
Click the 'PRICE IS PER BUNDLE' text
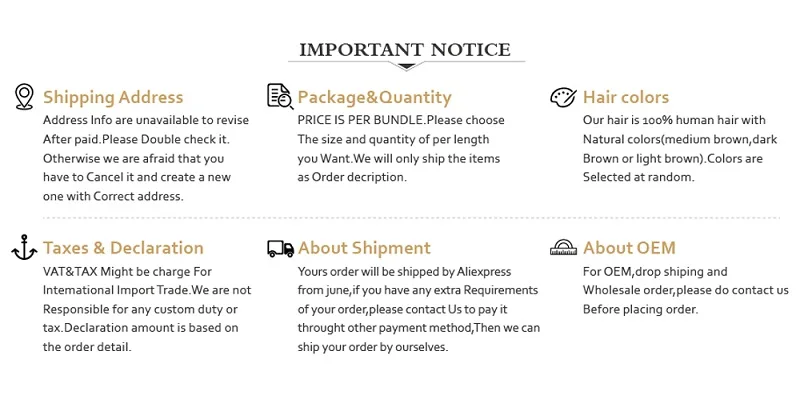point(361,120)
